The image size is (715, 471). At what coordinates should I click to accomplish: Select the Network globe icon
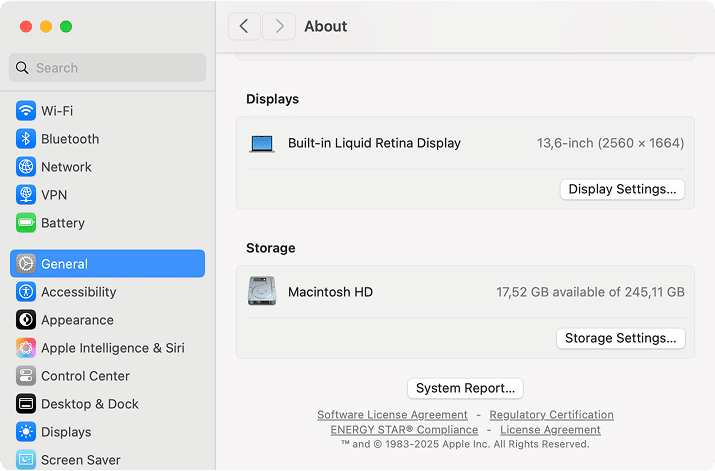(26, 167)
